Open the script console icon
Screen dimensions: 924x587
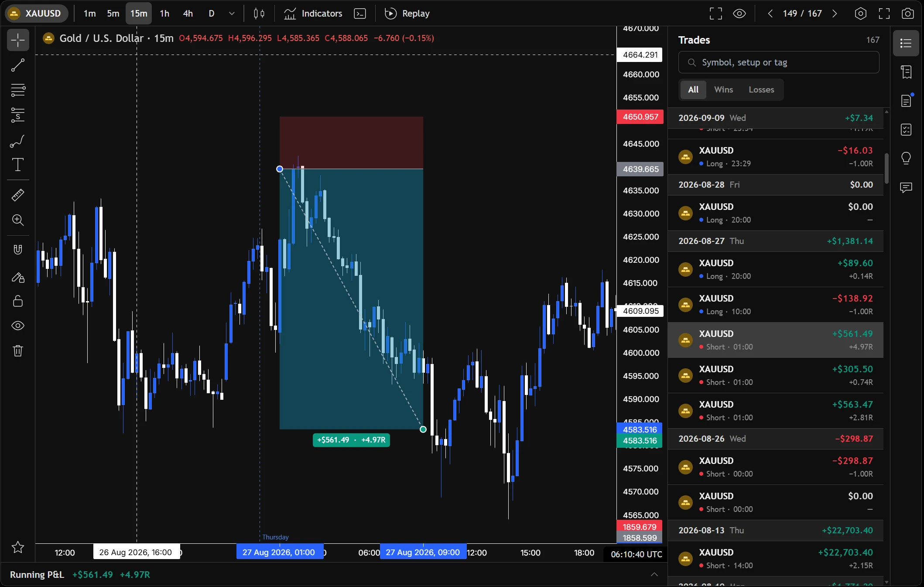(360, 14)
